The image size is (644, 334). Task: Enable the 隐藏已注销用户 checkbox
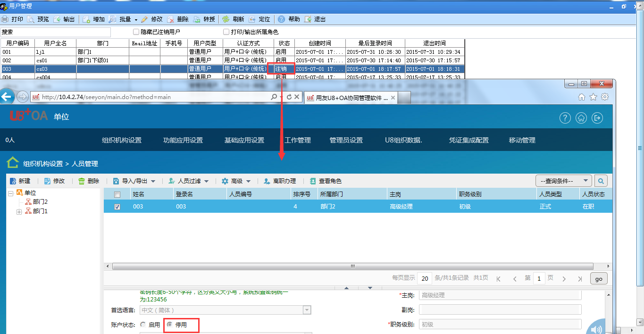136,32
